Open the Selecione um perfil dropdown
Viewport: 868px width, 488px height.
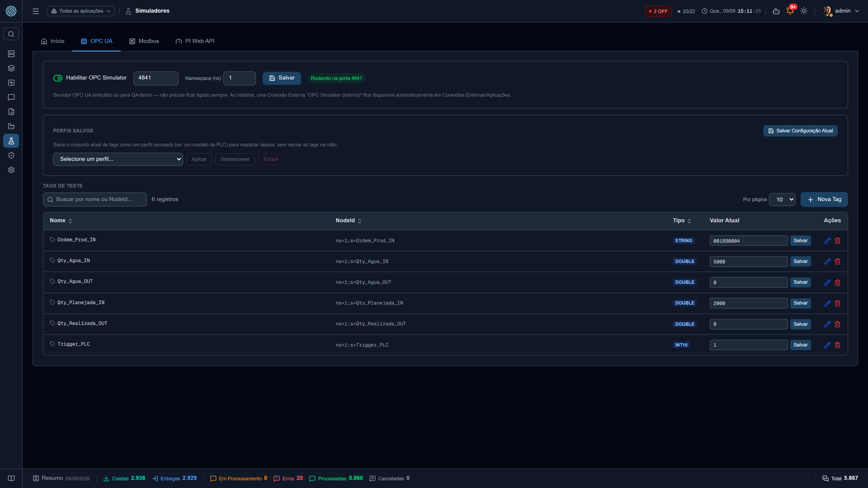click(118, 159)
